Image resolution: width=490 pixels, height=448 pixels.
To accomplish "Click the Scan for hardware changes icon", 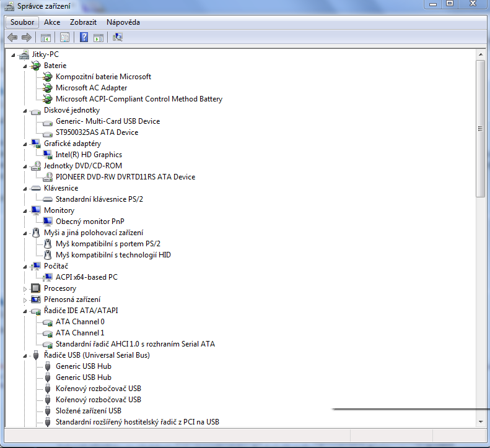I will (x=118, y=38).
